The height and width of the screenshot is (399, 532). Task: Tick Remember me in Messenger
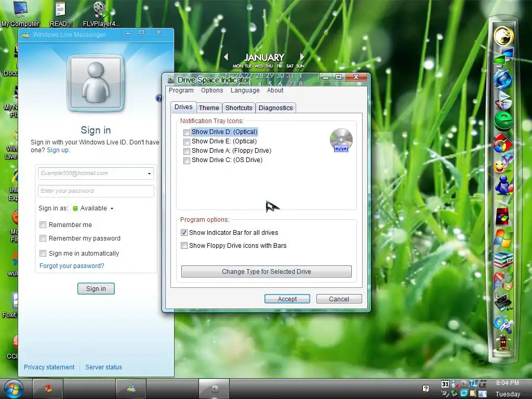point(43,224)
